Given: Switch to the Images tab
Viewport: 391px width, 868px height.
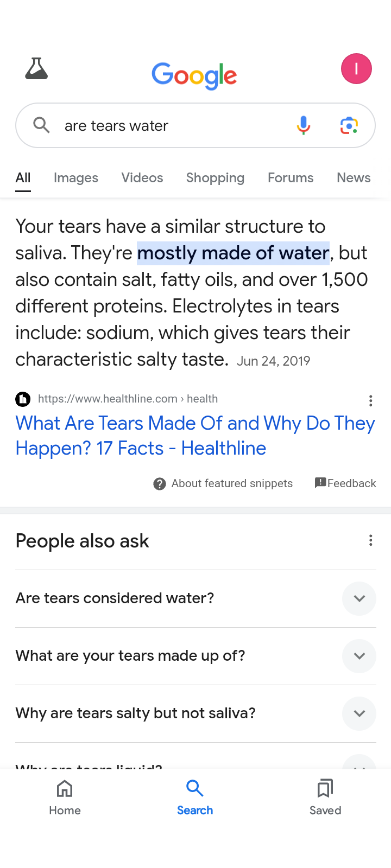Looking at the screenshot, I should click(x=76, y=178).
